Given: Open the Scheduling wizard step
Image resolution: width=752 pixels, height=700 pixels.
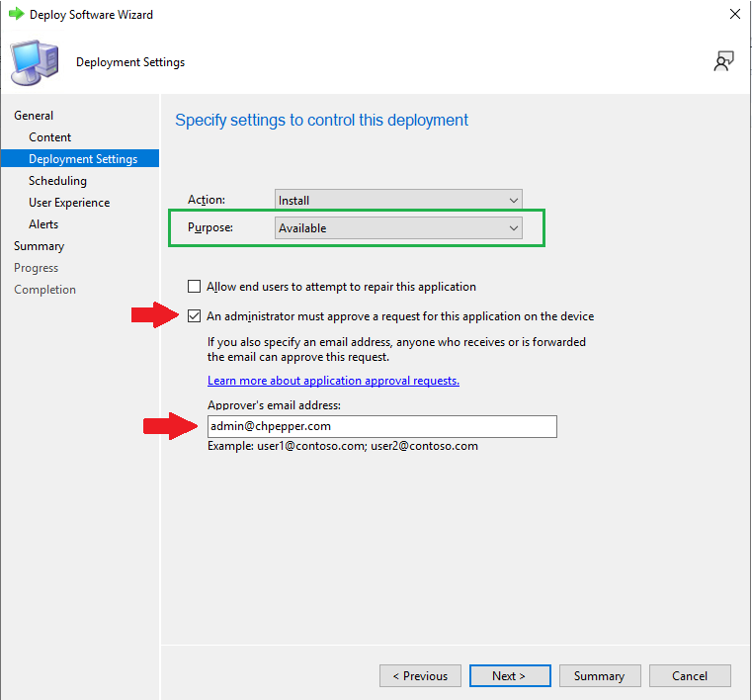Looking at the screenshot, I should click(x=57, y=181).
